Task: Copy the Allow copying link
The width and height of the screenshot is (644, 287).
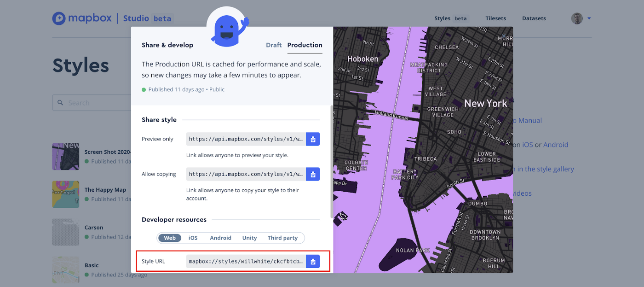Action: (x=313, y=174)
